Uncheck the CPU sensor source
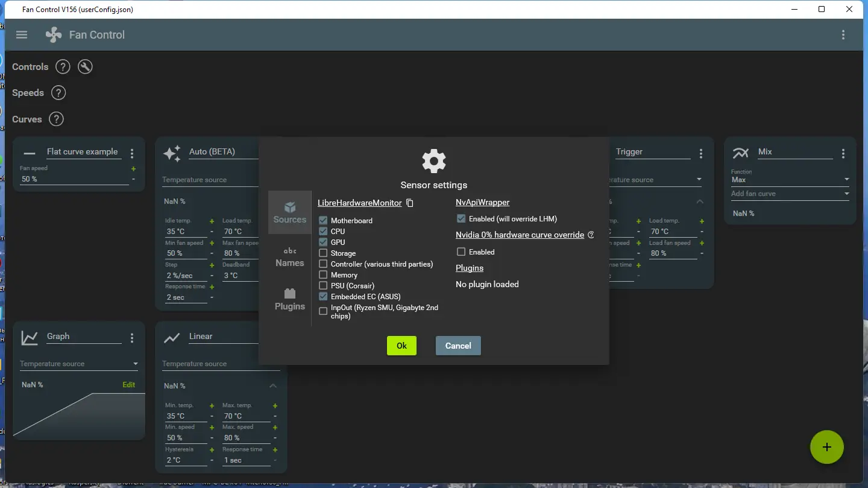The image size is (868, 488). click(x=323, y=232)
